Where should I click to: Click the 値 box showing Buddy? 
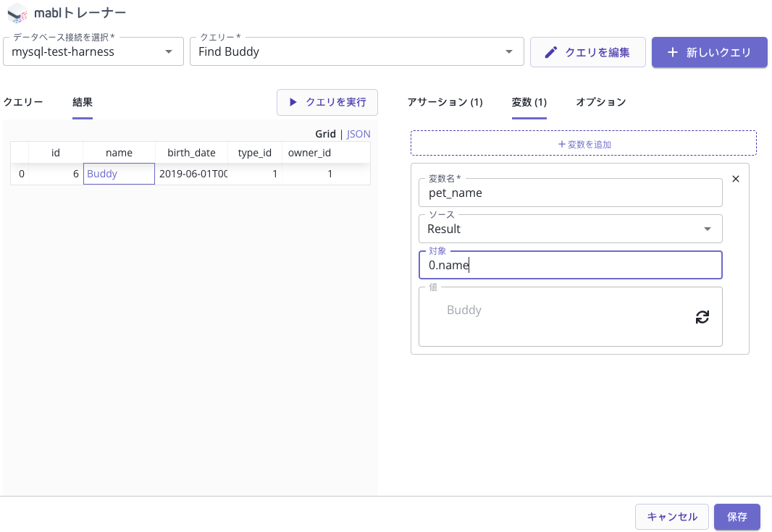[x=570, y=316]
